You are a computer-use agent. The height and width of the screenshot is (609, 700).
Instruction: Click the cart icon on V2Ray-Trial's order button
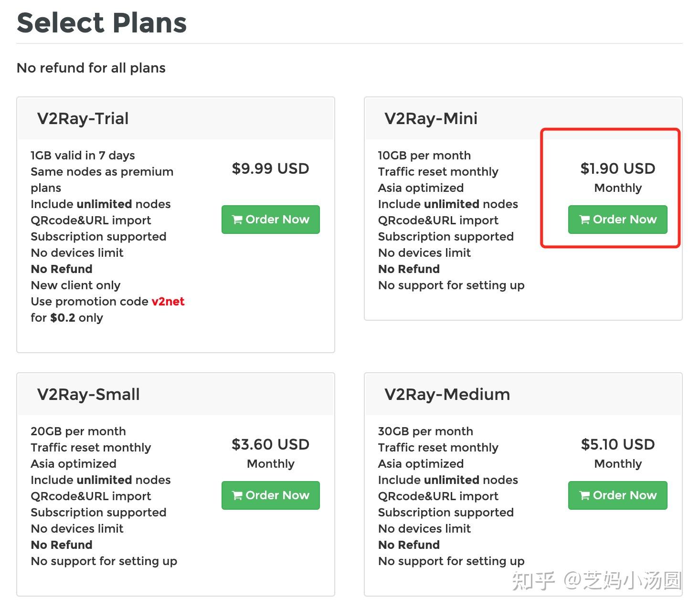pyautogui.click(x=237, y=220)
